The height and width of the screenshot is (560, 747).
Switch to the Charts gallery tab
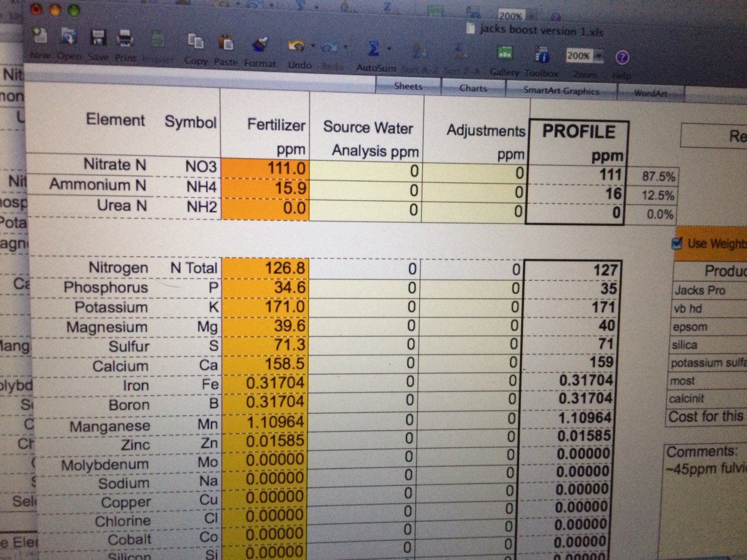pyautogui.click(x=473, y=88)
